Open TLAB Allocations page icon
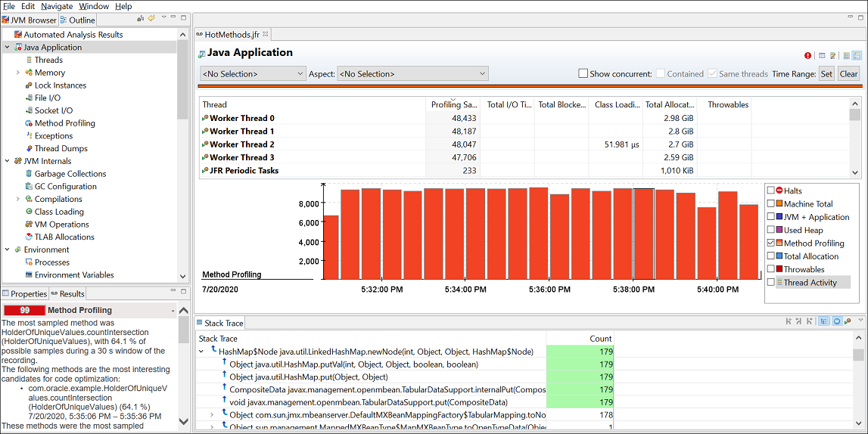The height and width of the screenshot is (434, 868). [29, 237]
